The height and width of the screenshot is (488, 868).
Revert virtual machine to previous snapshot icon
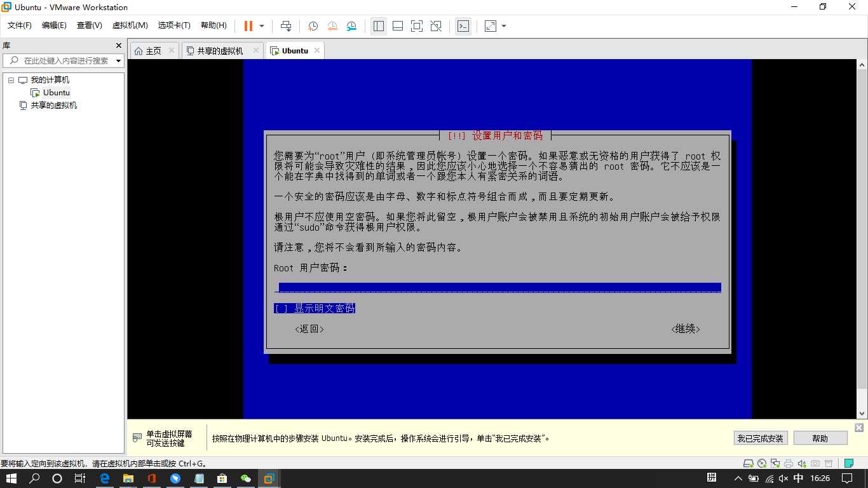332,26
